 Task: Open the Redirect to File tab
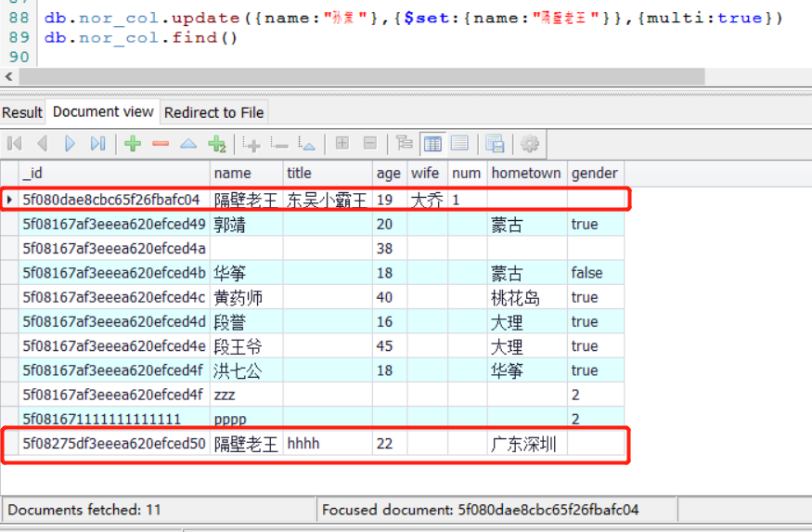(213, 112)
